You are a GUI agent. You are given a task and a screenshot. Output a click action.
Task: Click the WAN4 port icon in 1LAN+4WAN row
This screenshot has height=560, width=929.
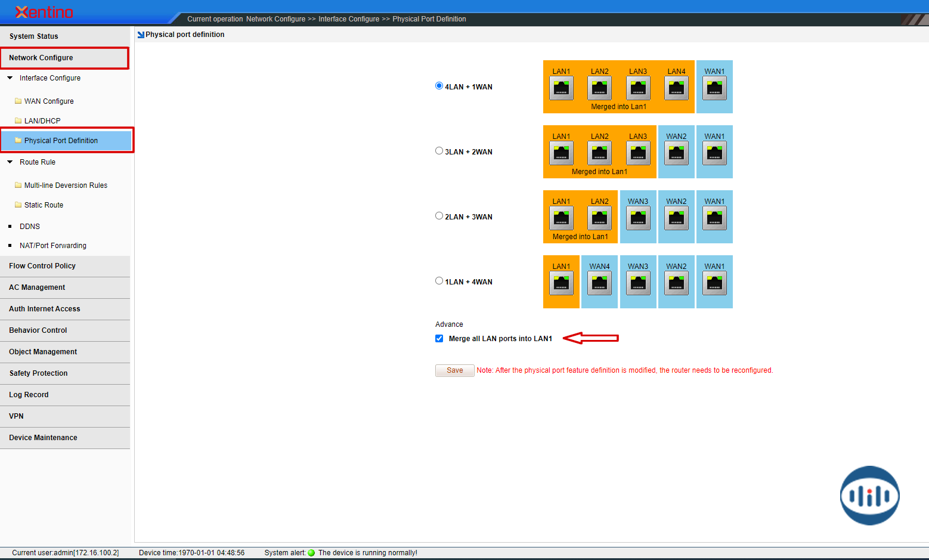599,284
